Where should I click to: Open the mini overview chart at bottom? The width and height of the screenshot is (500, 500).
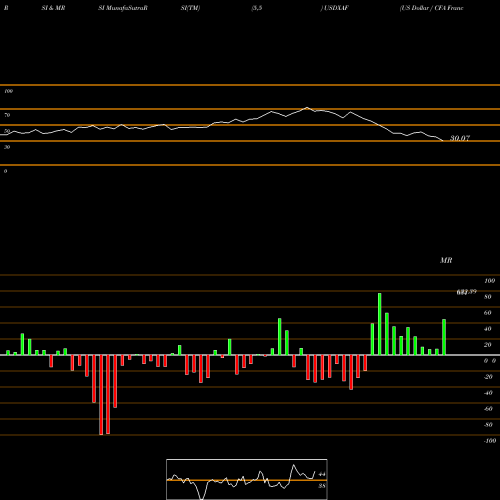pyautogui.click(x=247, y=479)
